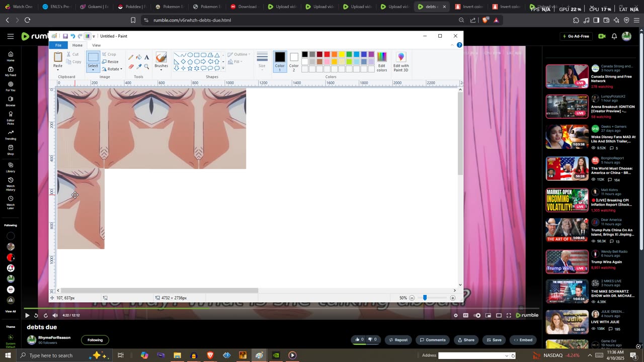The width and height of the screenshot is (644, 362).
Task: Toggle fullscreen on the Rumble player
Action: point(509,315)
